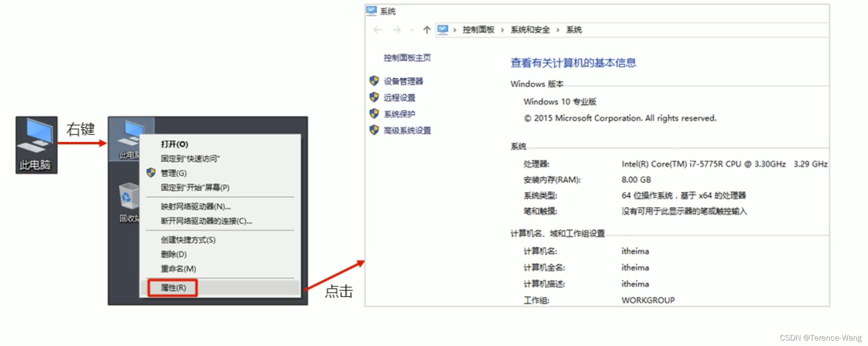Click the 处理器: label
Viewport: 868px width, 346px height.
pyautogui.click(x=536, y=164)
